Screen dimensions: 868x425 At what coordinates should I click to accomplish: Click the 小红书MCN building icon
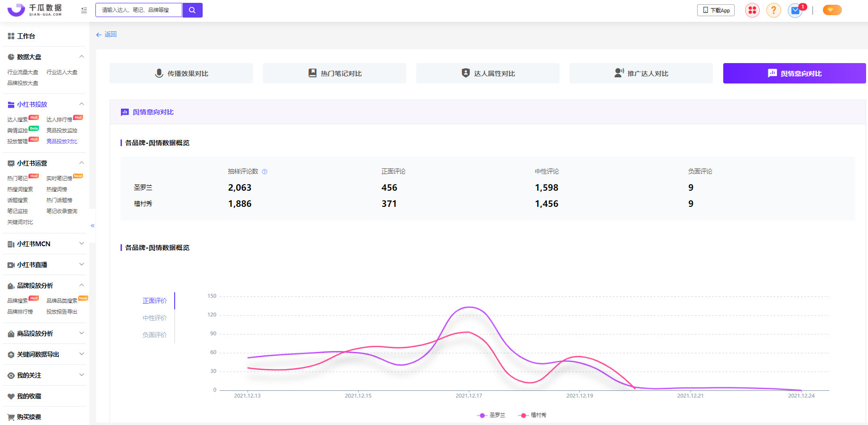pyautogui.click(x=11, y=244)
